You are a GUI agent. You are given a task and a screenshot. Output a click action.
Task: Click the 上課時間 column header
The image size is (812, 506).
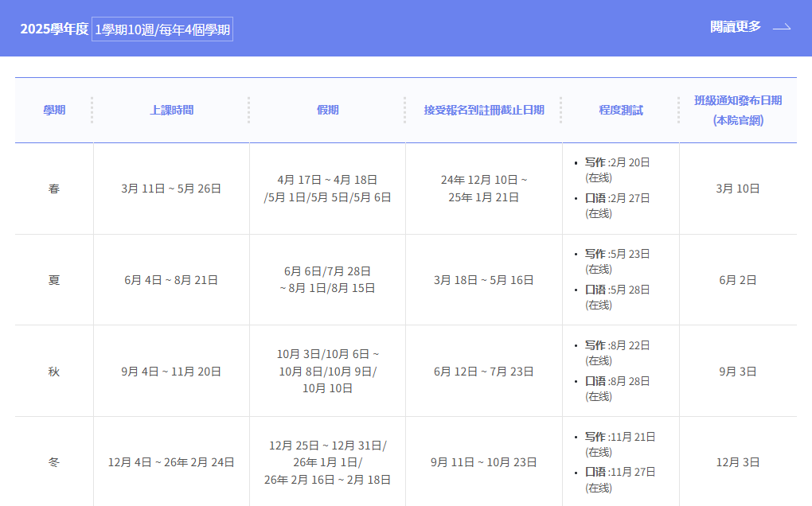coord(171,110)
